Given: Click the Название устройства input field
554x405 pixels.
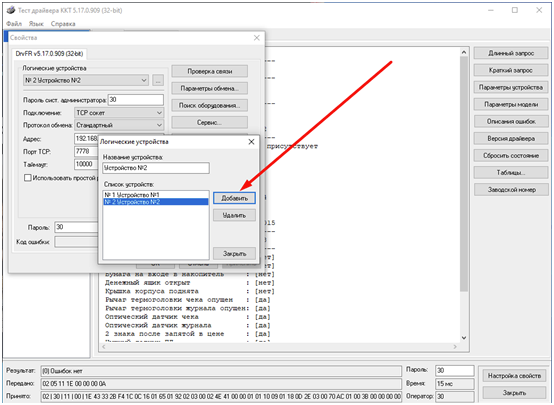Looking at the screenshot, I should coord(156,168).
